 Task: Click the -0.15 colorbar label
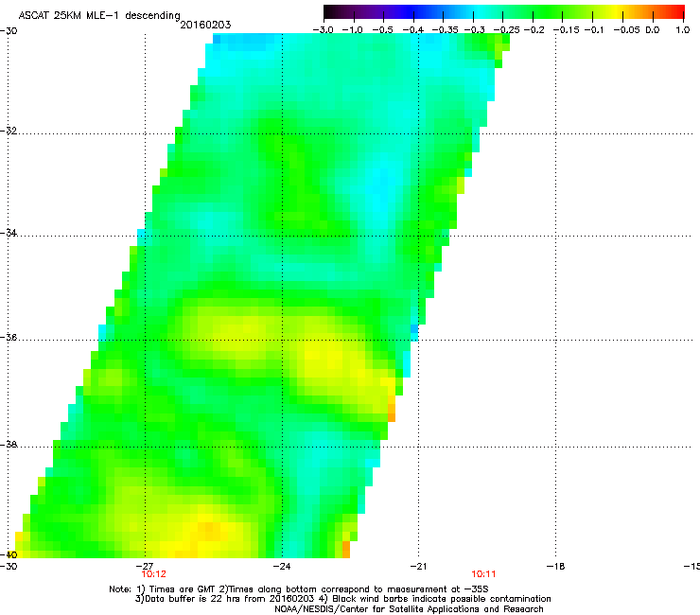(567, 30)
